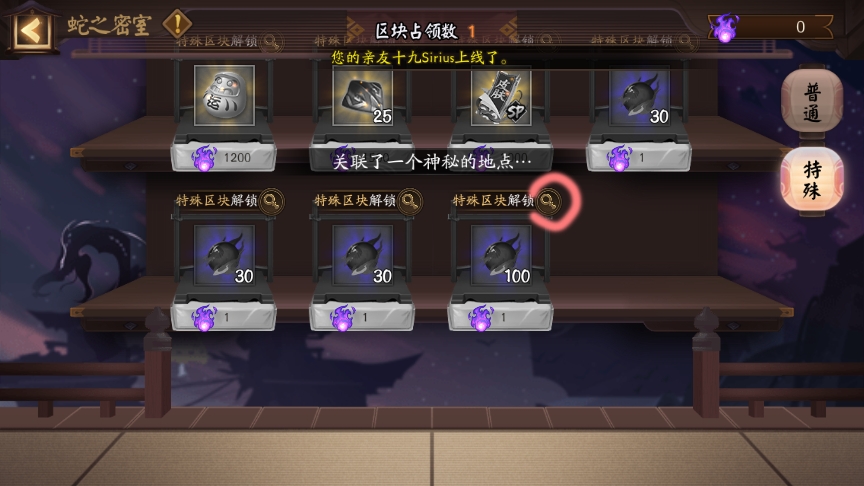Select the black shard item labeled 25
The image size is (864, 486).
[363, 95]
